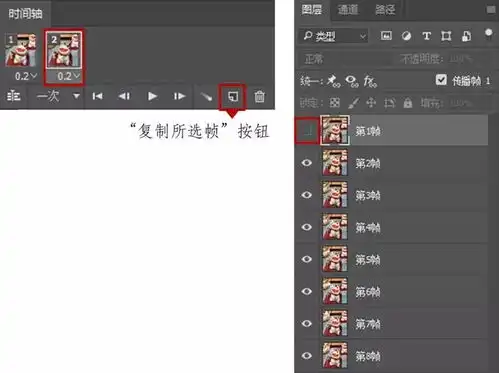Convert to video timeline icon
Viewport: 499px width, 373px height.
click(14, 96)
